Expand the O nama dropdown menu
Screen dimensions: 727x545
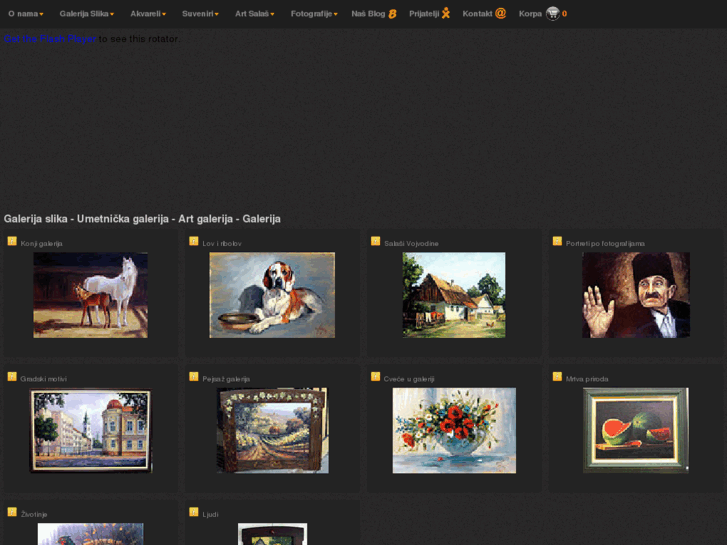[x=25, y=14]
